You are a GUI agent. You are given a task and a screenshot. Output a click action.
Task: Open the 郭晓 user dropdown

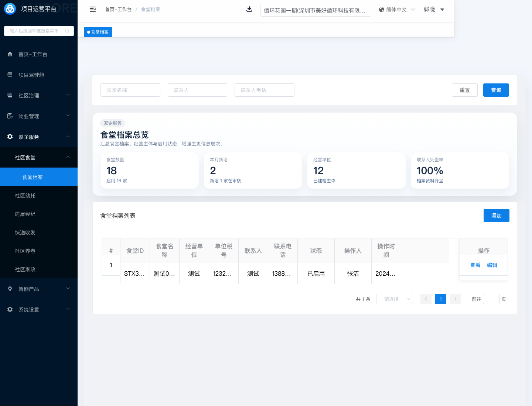coord(434,10)
